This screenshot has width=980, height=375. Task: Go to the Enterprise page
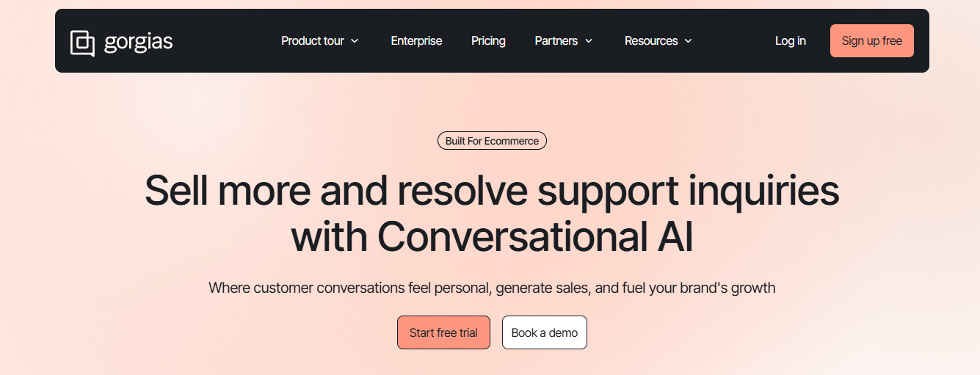tap(416, 41)
